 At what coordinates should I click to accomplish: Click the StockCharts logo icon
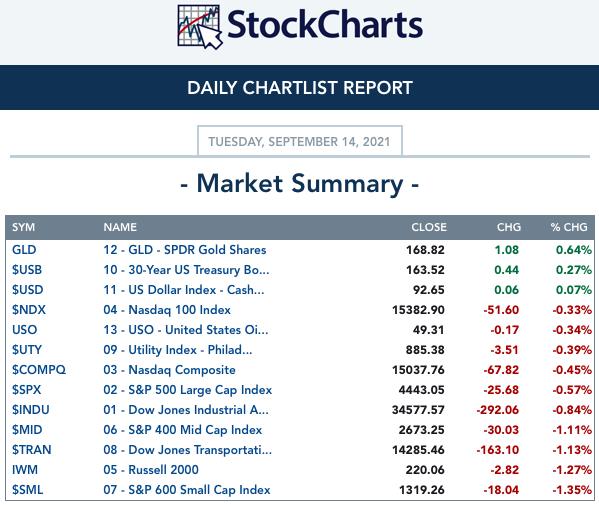pyautogui.click(x=200, y=27)
